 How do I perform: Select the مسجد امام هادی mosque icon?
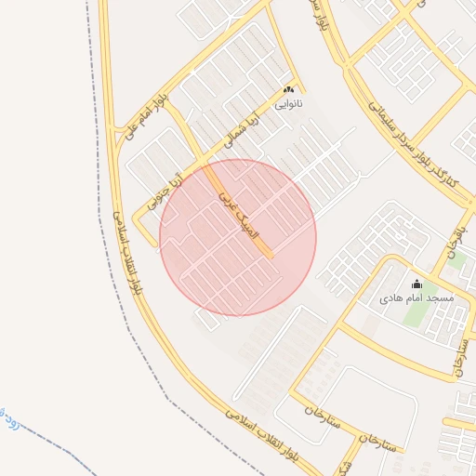(416, 284)
